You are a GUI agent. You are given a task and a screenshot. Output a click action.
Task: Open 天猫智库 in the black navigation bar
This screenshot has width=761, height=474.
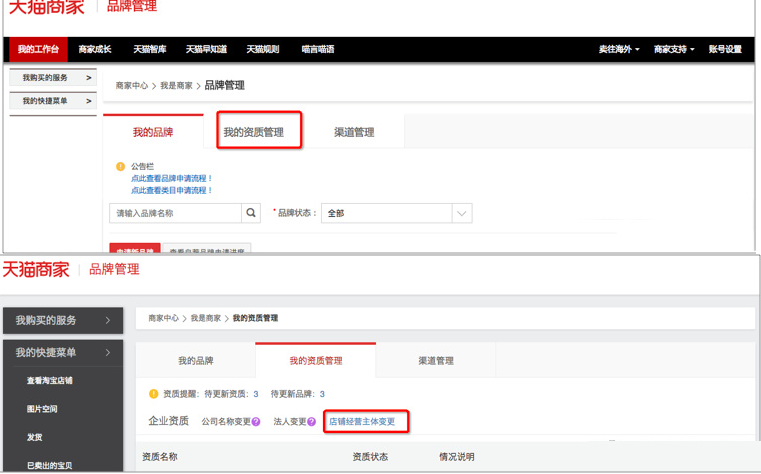coord(150,49)
